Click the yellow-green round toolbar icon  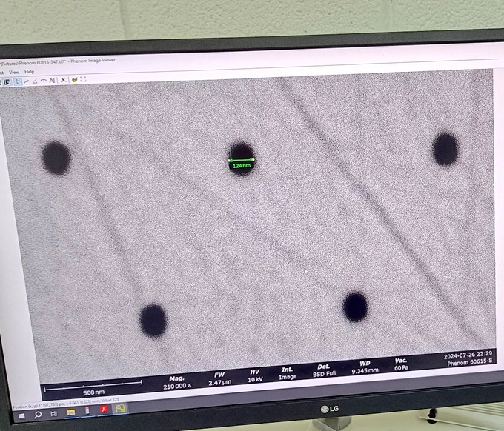pos(75,80)
